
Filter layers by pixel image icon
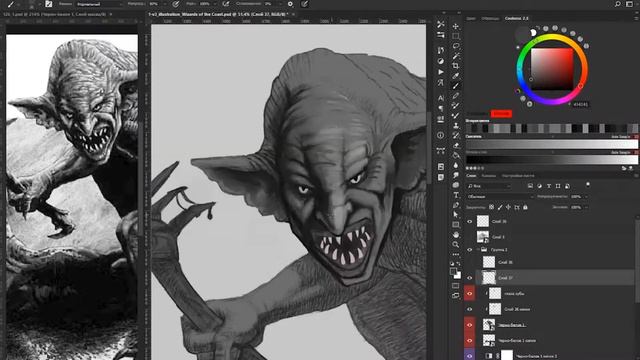point(530,186)
